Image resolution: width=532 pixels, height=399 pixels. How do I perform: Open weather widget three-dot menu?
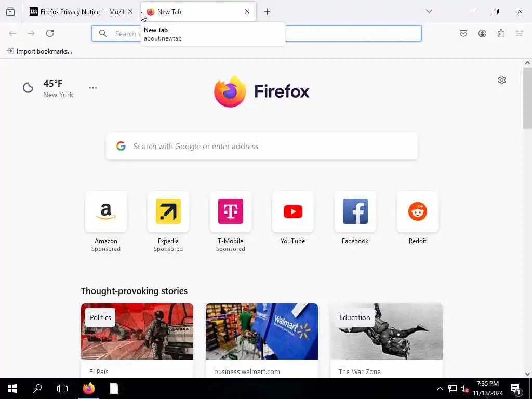[93, 88]
